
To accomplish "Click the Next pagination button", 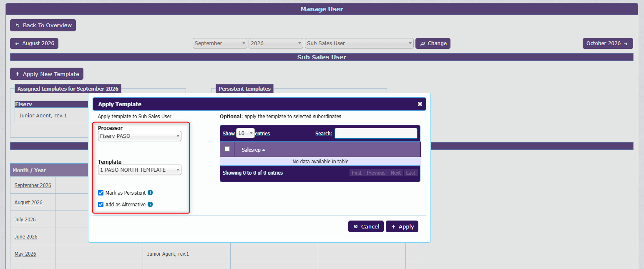I will [395, 173].
